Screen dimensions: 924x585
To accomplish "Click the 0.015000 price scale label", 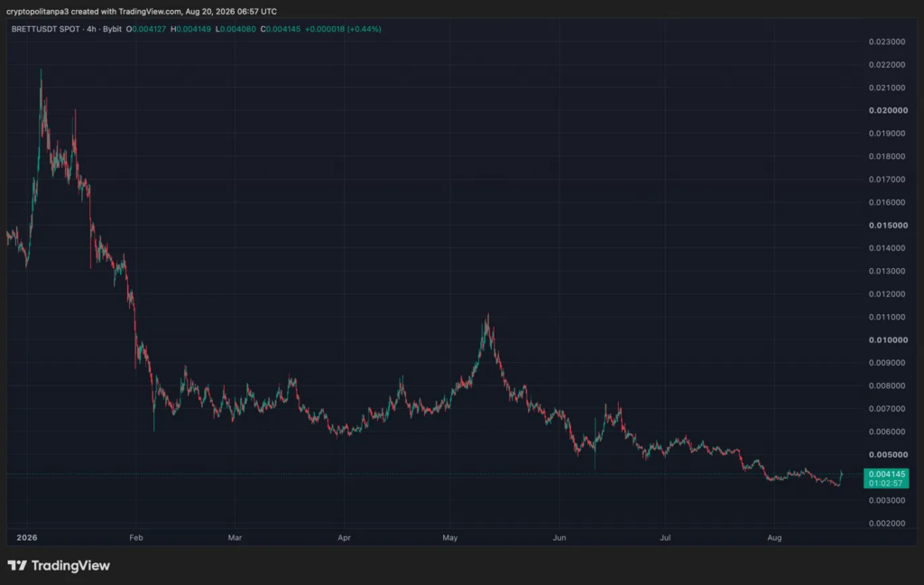I will (888, 226).
